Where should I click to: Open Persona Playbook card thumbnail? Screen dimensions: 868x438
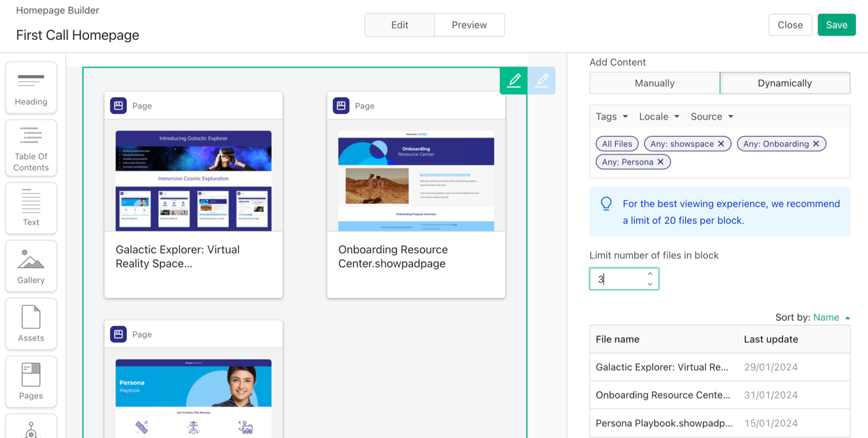193,399
